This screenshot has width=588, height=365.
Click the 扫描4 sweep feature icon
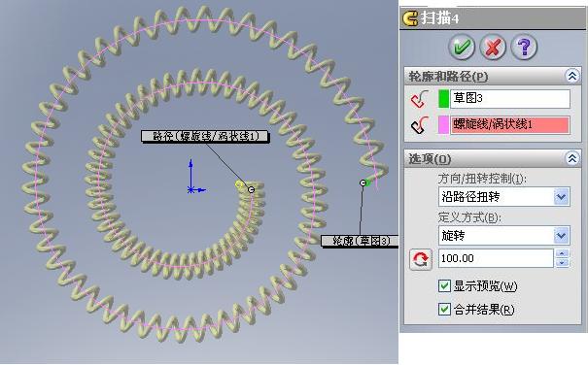tap(410, 18)
